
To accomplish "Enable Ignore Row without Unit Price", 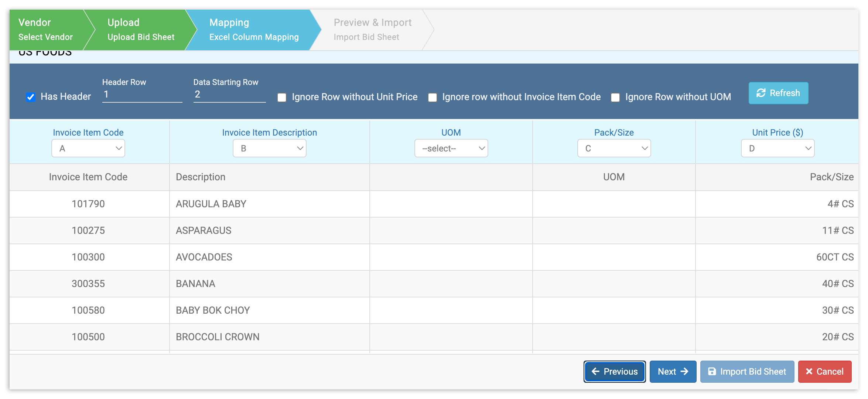I will 282,98.
